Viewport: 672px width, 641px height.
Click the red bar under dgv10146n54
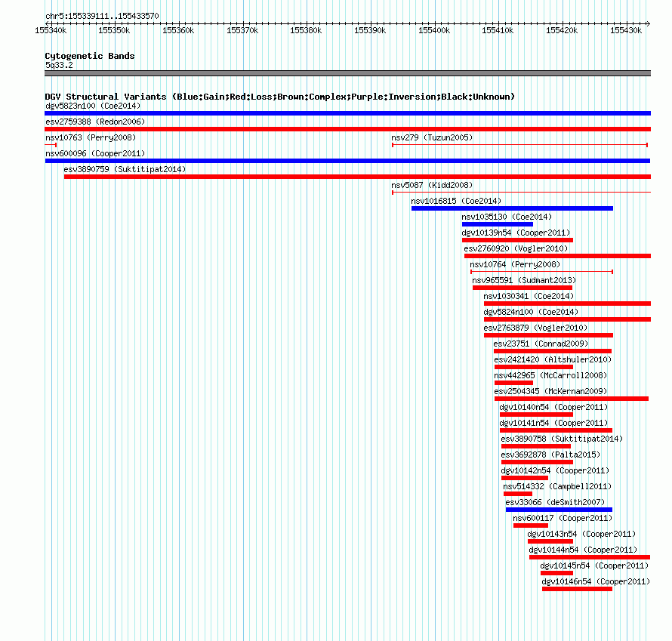[x=577, y=589]
